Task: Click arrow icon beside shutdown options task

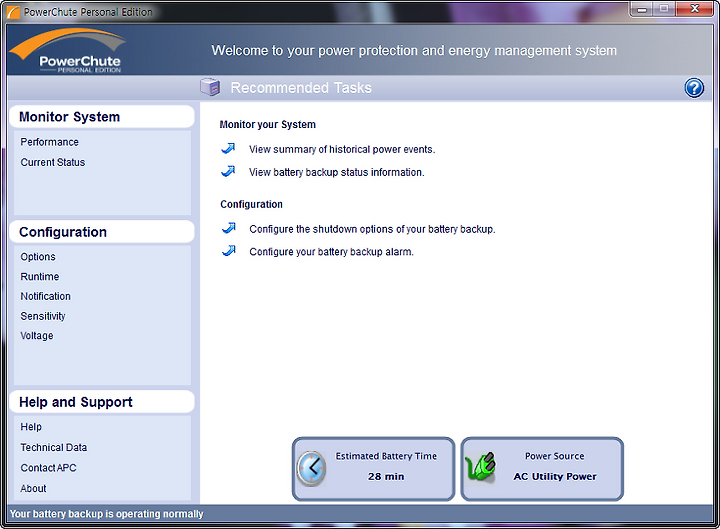Action: 229,228
